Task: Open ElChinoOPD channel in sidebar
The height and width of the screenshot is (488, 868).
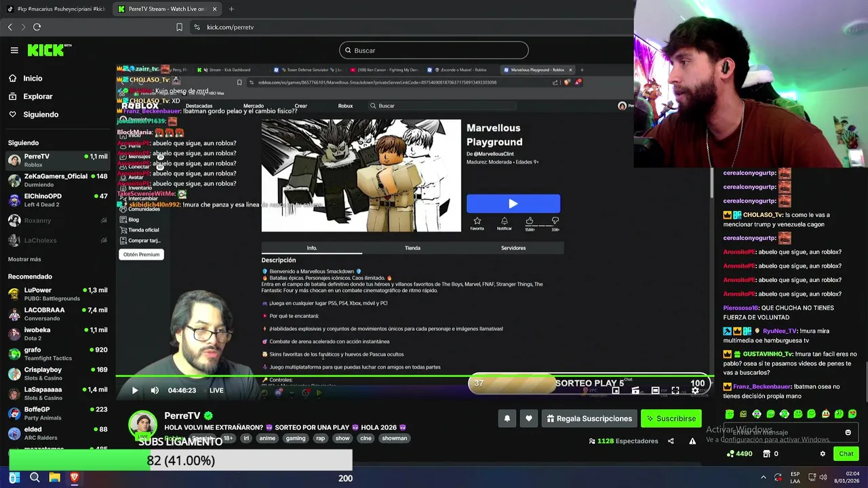Action: pyautogui.click(x=58, y=200)
